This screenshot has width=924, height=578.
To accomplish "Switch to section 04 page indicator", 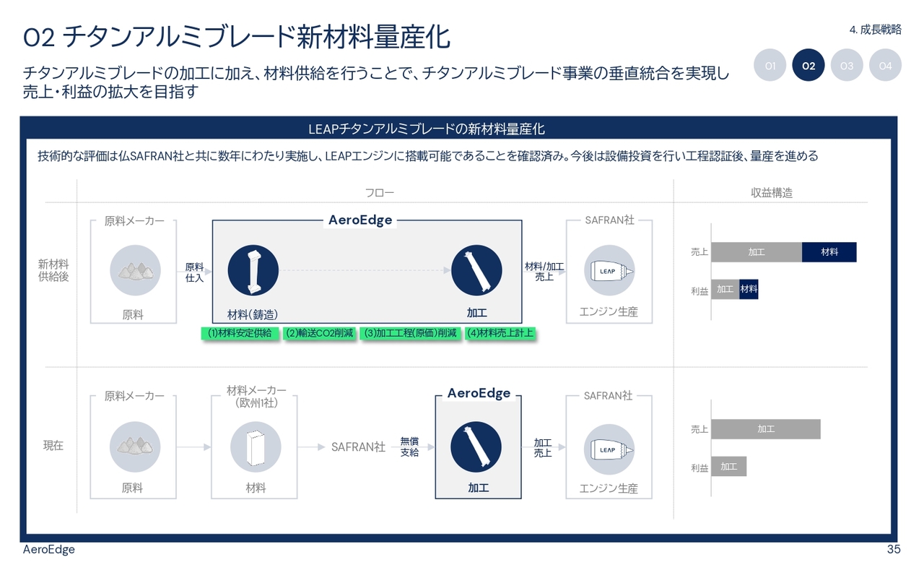I will point(885,66).
